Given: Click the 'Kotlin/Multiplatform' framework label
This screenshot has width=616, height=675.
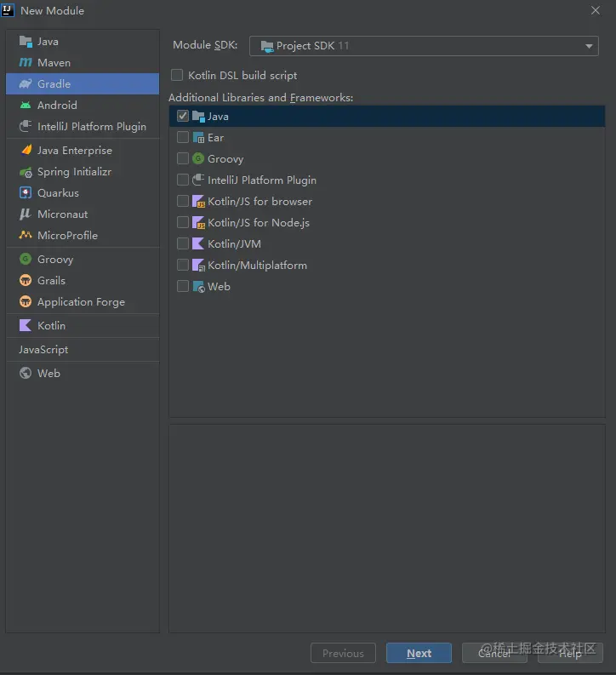Looking at the screenshot, I should (x=257, y=266).
